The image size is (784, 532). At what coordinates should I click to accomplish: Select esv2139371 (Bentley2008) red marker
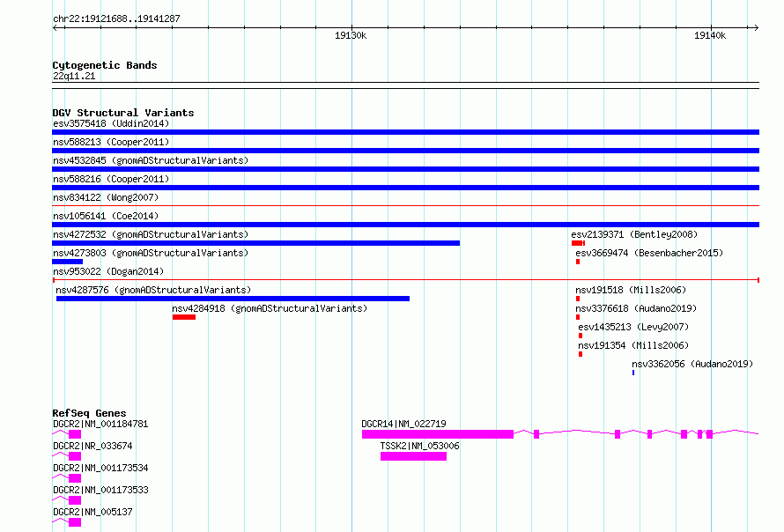coord(578,243)
